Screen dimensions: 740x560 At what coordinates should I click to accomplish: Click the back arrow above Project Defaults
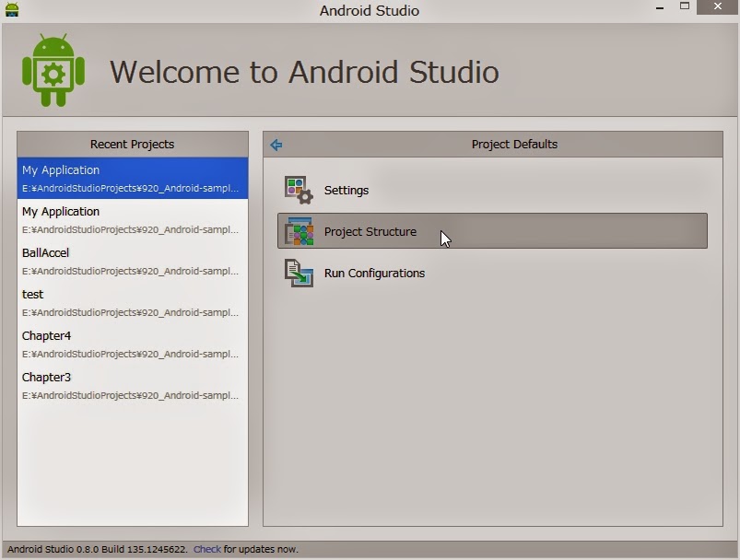[x=276, y=144]
